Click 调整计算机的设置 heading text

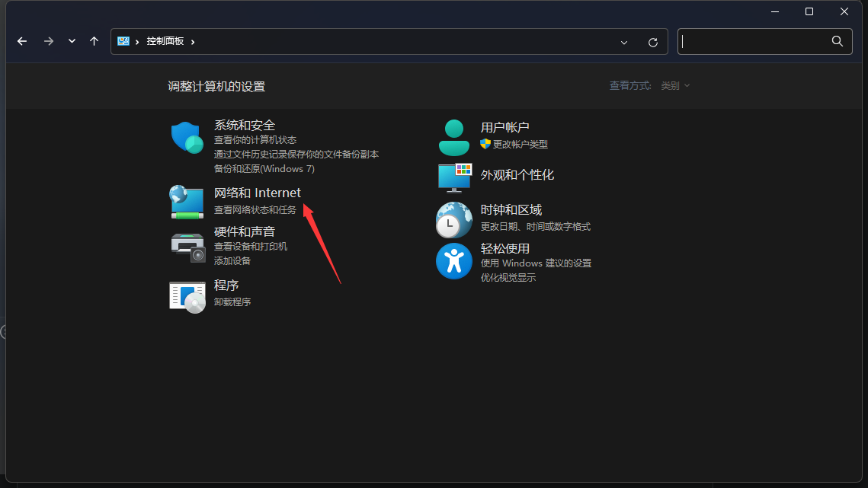(x=216, y=86)
